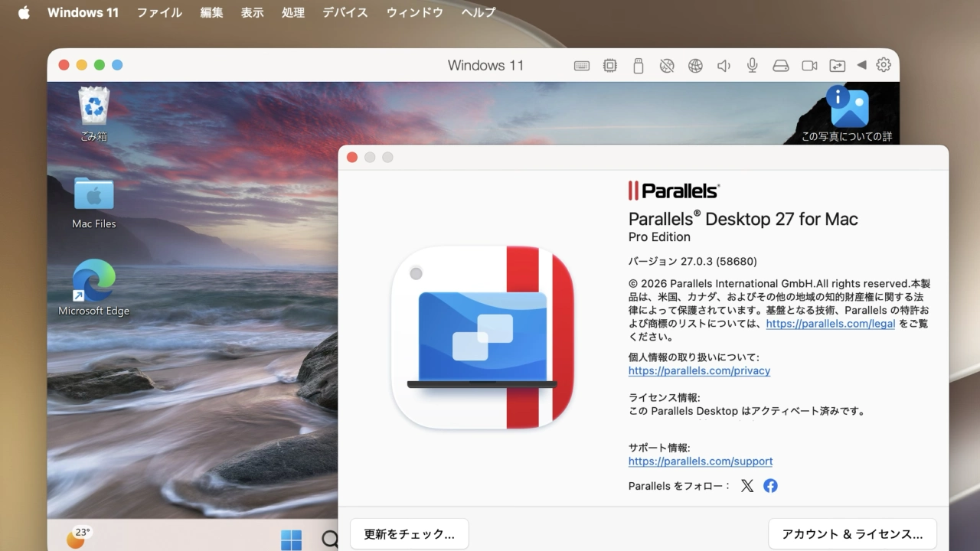Click the version text バージョン 27.0.3 (58680)
Image resolution: width=980 pixels, height=551 pixels.
pyautogui.click(x=693, y=261)
